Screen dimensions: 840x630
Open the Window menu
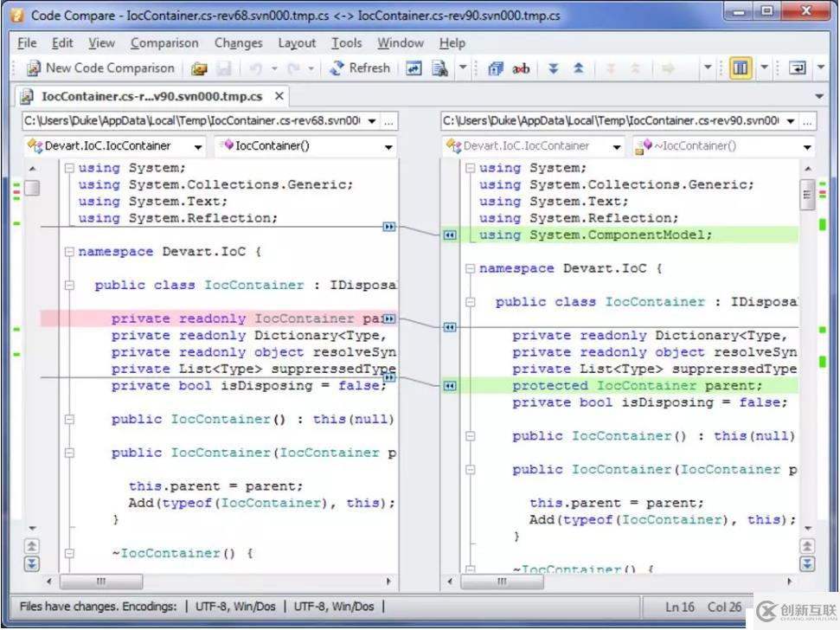click(x=401, y=43)
